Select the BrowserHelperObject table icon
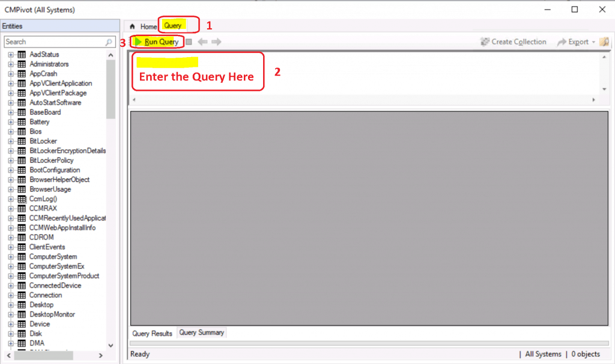Viewport: 615px width, 364px height. [x=22, y=179]
